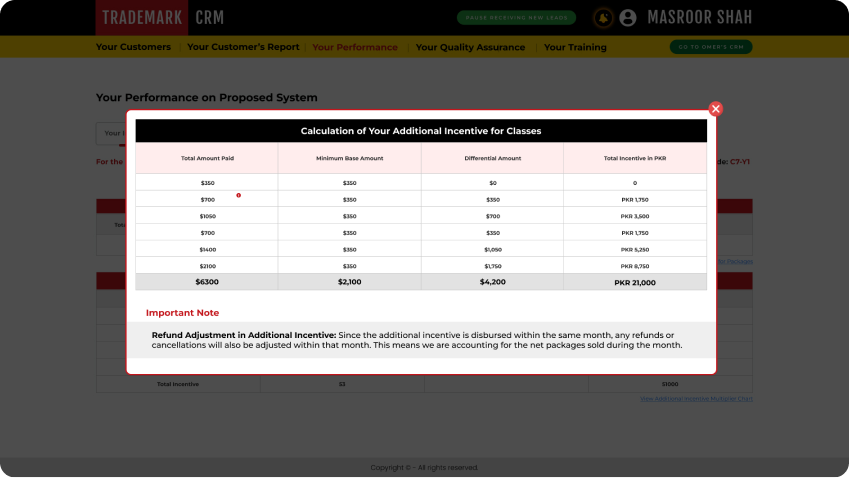Click the Minimum Base Amount column header

pyautogui.click(x=349, y=158)
